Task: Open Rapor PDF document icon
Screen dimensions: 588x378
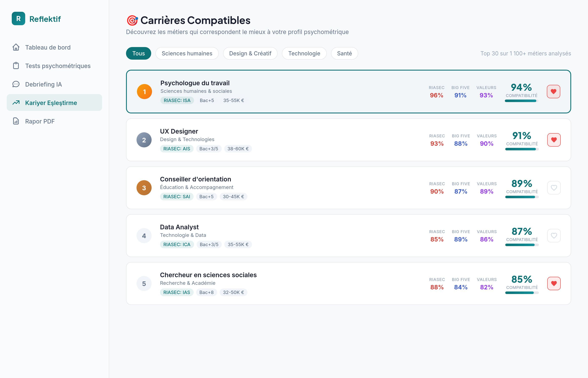Action: coord(16,121)
